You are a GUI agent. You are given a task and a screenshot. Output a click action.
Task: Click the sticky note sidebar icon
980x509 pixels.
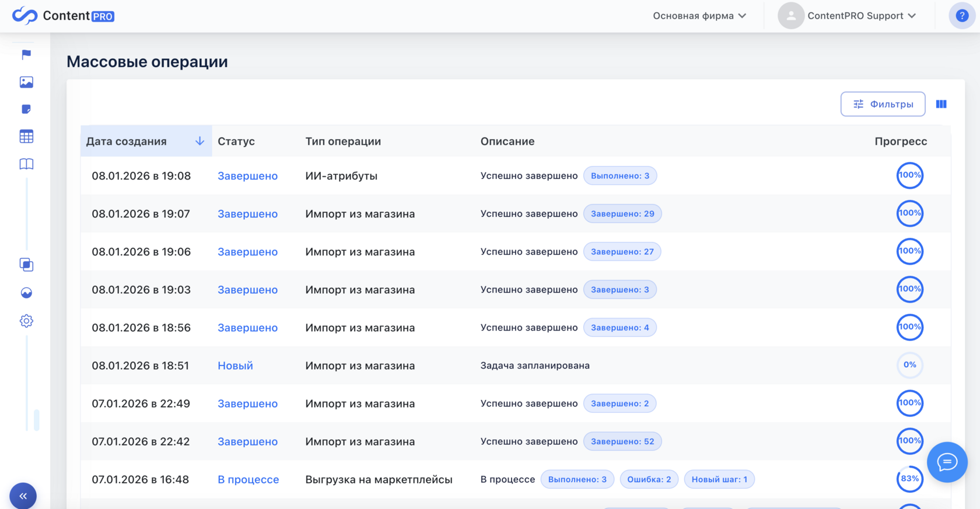click(x=26, y=109)
